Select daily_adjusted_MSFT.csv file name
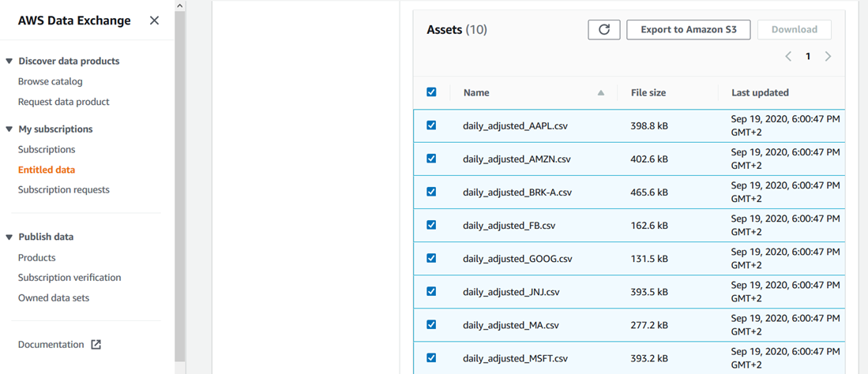The height and width of the screenshot is (374, 868). pyautogui.click(x=516, y=358)
